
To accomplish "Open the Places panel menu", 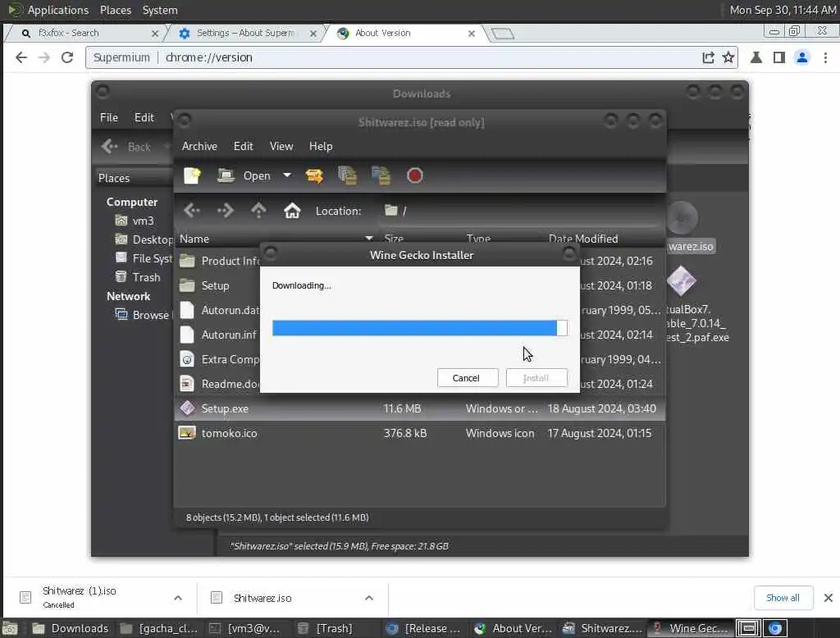I will (x=115, y=10).
